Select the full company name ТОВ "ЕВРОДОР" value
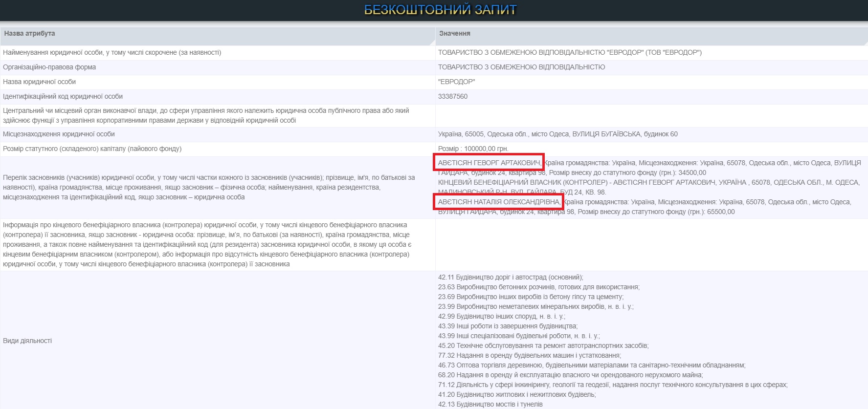 pos(570,52)
